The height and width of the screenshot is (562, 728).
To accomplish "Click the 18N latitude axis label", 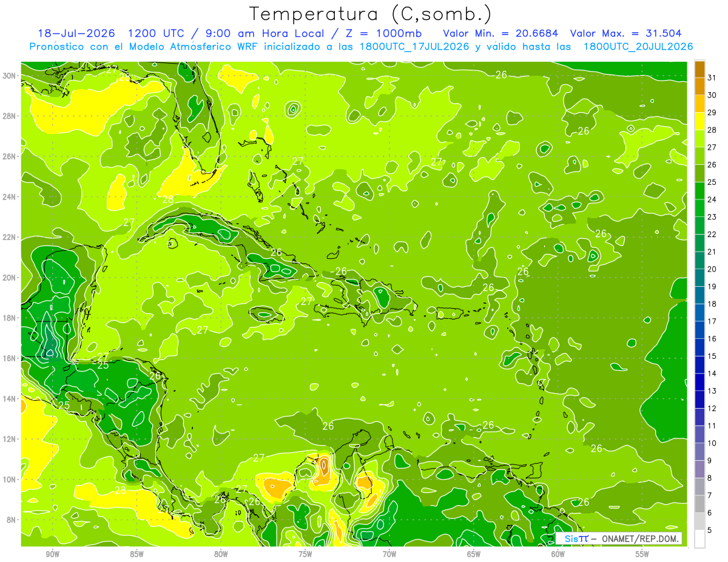I will [9, 318].
